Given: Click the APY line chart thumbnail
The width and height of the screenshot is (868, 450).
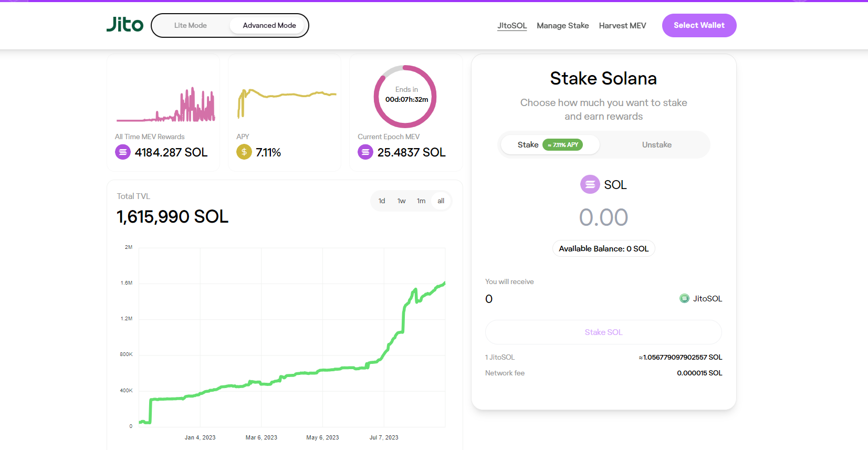Looking at the screenshot, I should click(x=286, y=103).
